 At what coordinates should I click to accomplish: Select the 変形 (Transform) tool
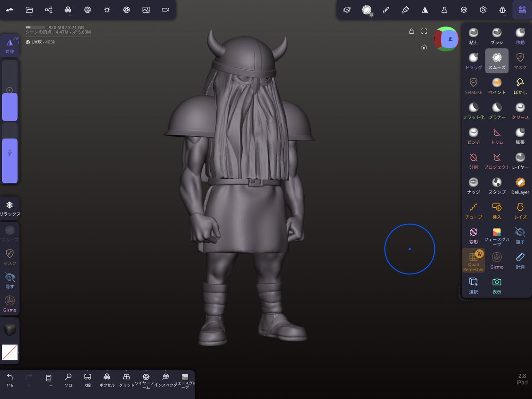[473, 236]
